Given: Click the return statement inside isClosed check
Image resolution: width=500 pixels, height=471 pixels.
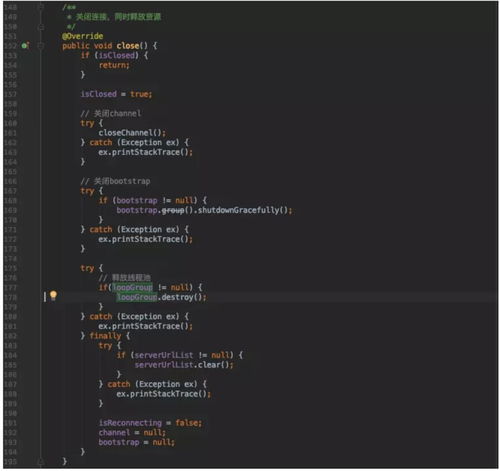Looking at the screenshot, I should pyautogui.click(x=114, y=65).
